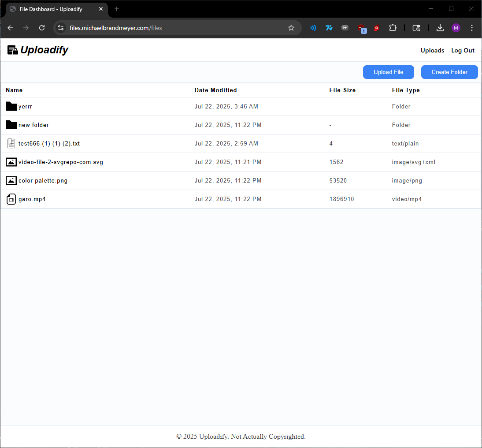
Task: Reload the page
Action: coord(42,28)
